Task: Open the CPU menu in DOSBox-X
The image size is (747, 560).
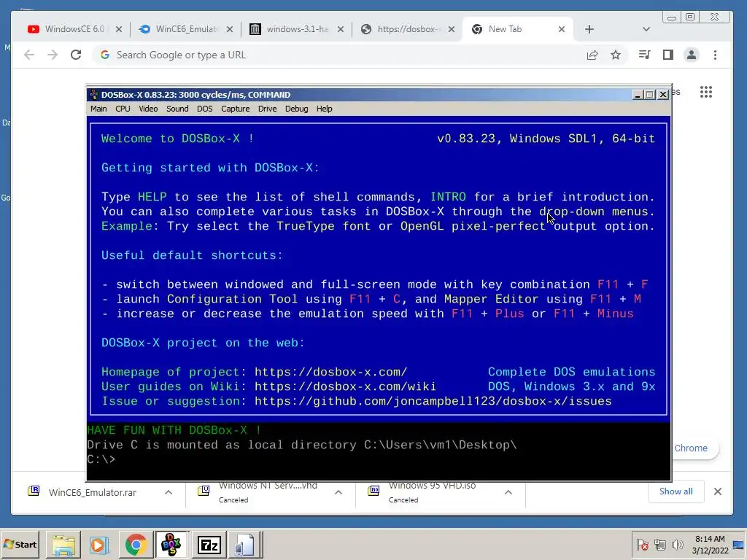Action: (x=123, y=109)
